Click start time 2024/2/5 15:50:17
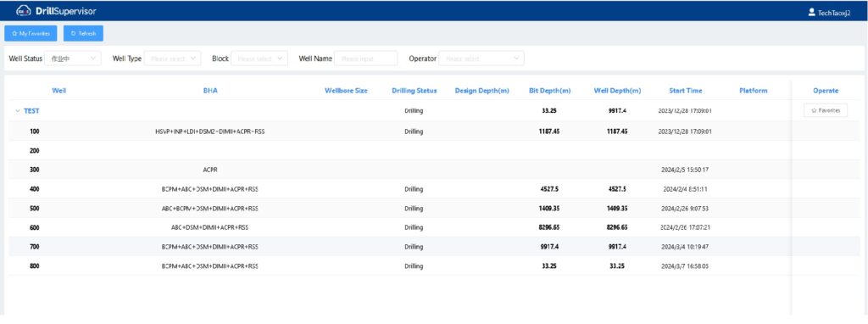The height and width of the screenshot is (324, 868). pos(685,170)
